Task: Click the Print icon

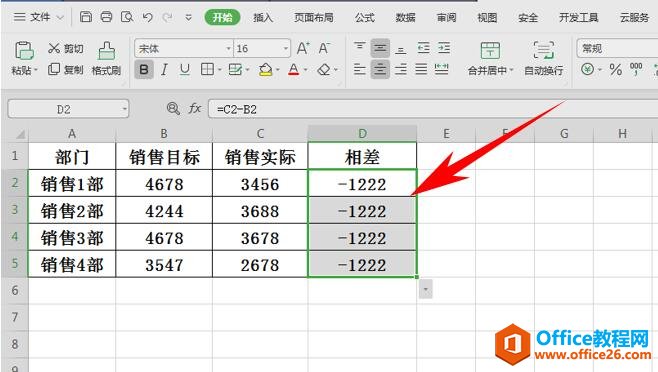Action: 106,17
